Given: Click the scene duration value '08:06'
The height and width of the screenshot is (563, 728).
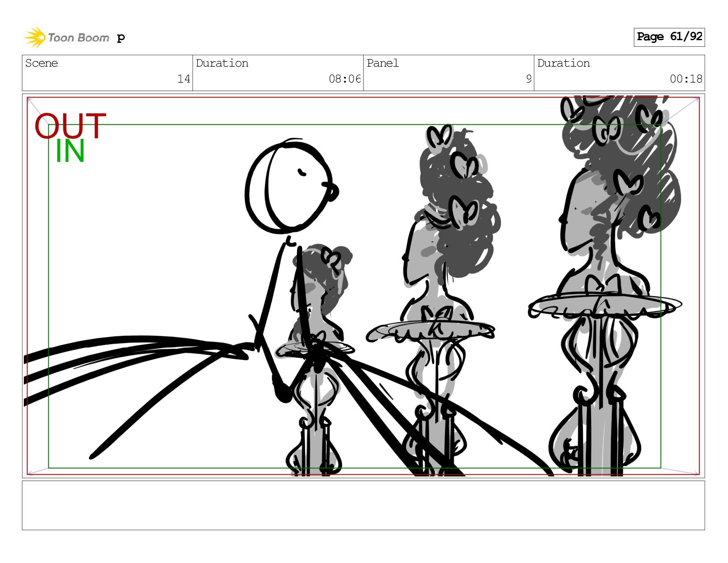Looking at the screenshot, I should tap(345, 79).
